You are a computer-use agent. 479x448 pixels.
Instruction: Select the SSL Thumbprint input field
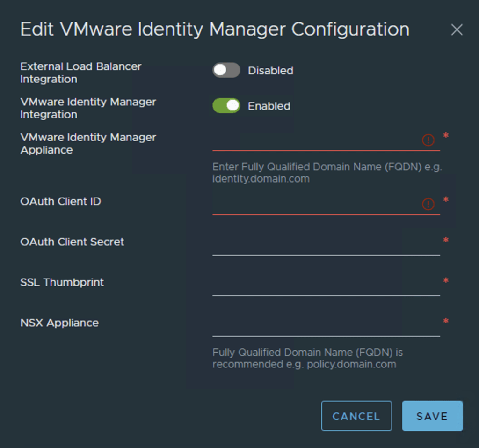(326, 286)
